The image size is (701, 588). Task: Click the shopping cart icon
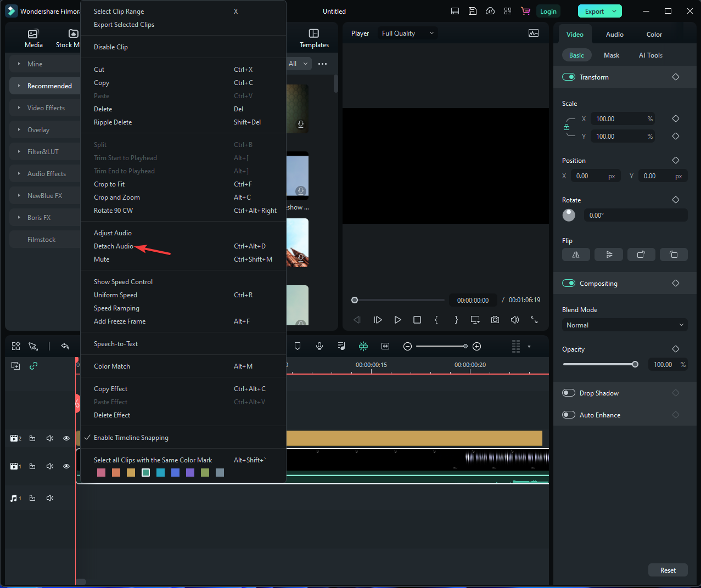[525, 11]
